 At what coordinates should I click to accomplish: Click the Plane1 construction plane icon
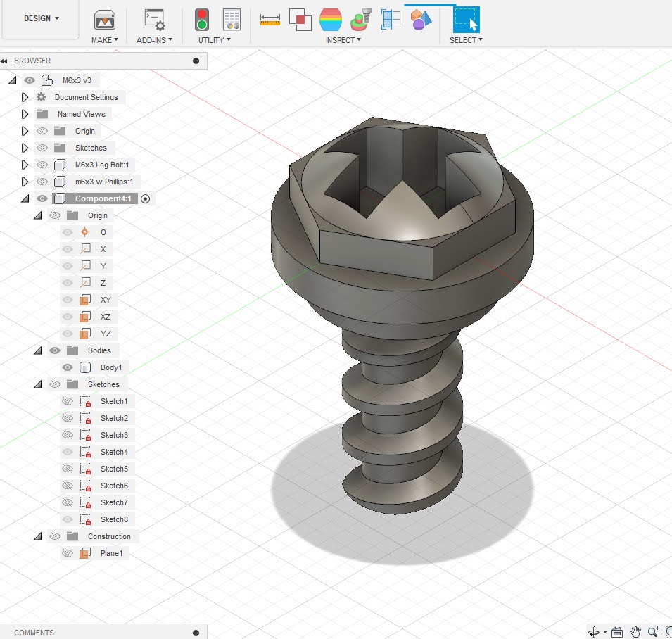pyautogui.click(x=85, y=553)
